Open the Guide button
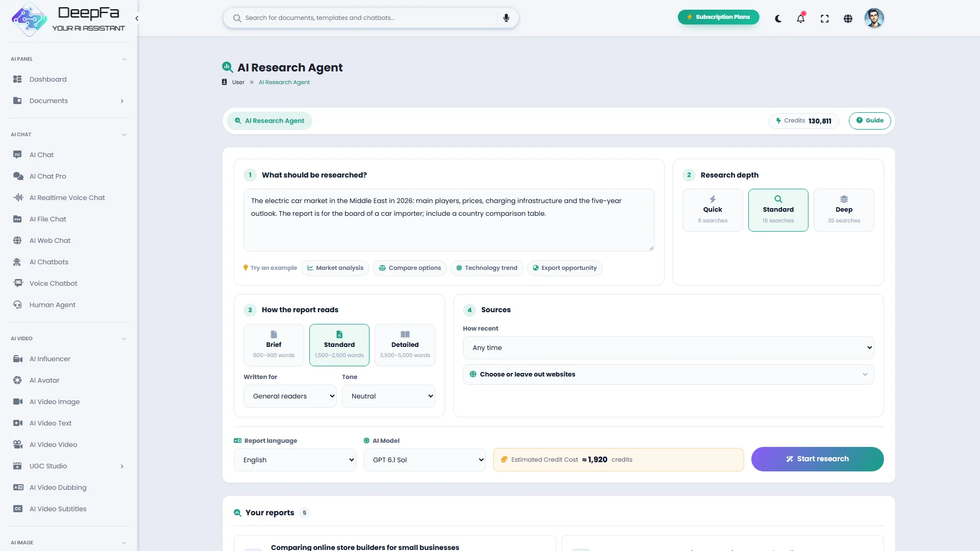Image resolution: width=980 pixels, height=551 pixels. [870, 121]
